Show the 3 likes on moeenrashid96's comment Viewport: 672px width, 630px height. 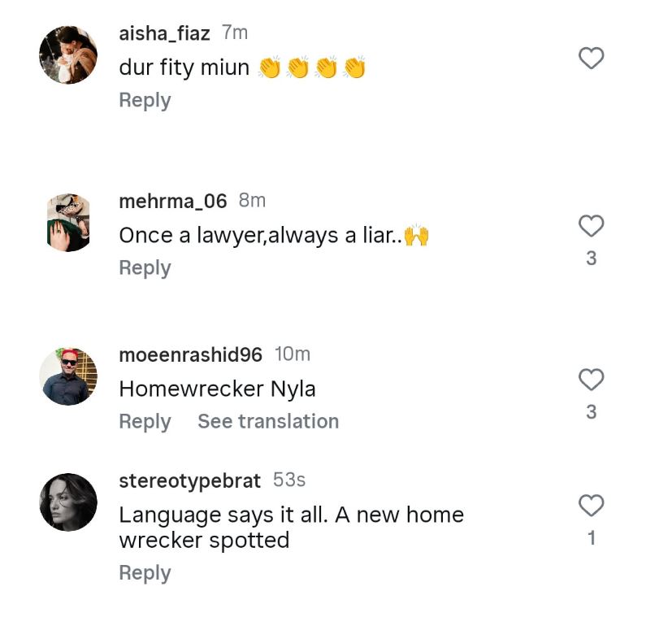coord(591,412)
